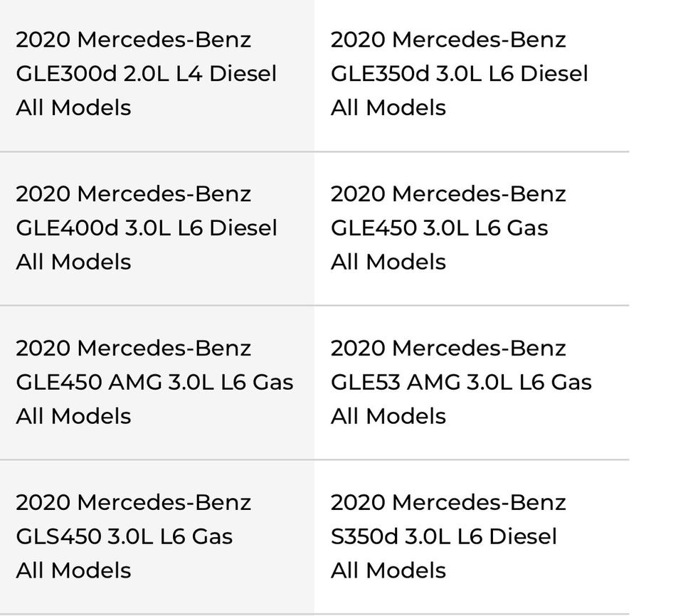Click the GLS450 3.0L L6 Gas line

pyautogui.click(x=124, y=536)
